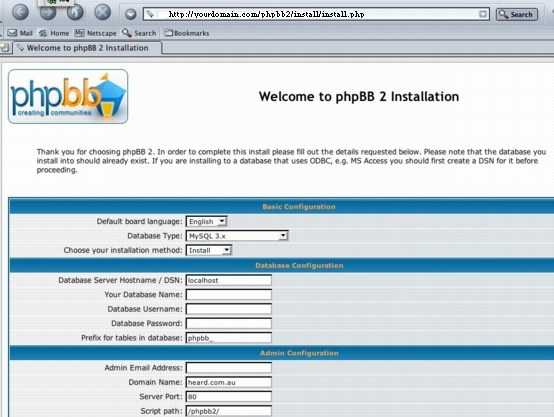
Task: Click the Stop loading button
Action: (102, 12)
